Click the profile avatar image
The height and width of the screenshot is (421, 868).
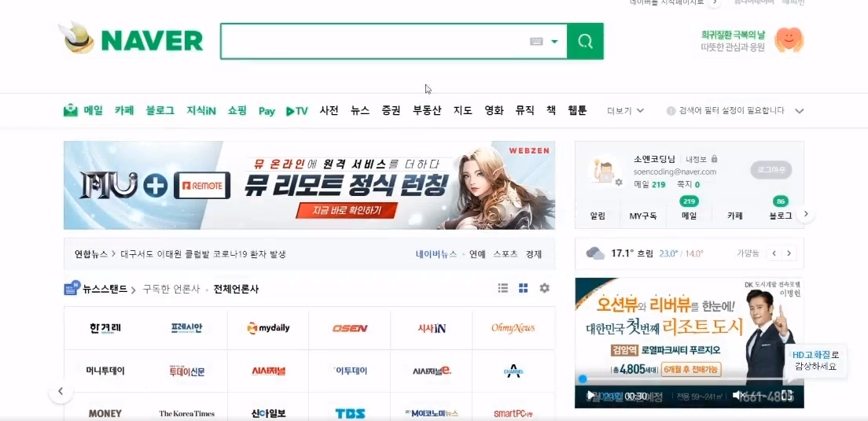tap(604, 169)
